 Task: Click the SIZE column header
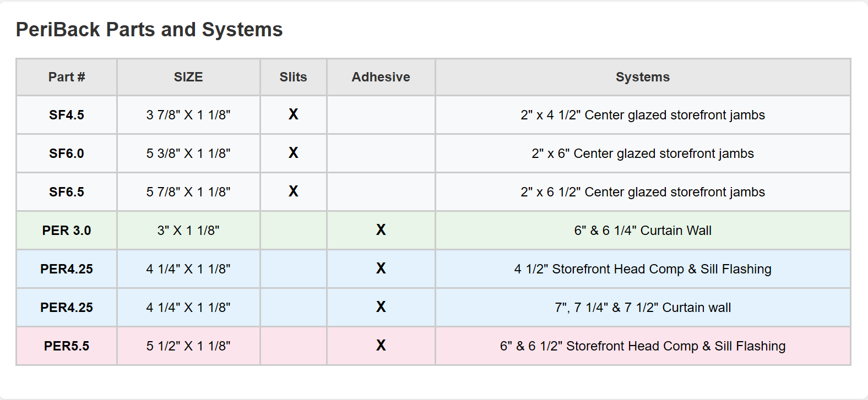(x=188, y=77)
